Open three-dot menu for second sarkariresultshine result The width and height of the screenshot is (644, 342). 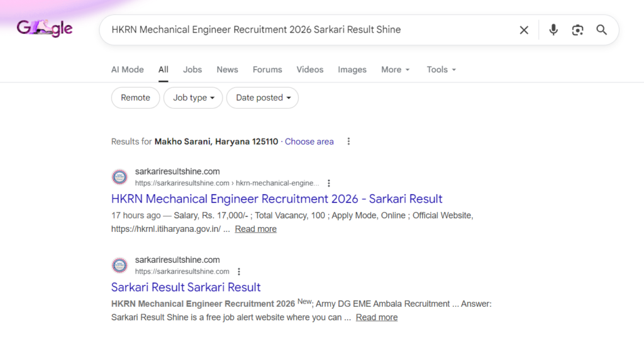tap(238, 272)
